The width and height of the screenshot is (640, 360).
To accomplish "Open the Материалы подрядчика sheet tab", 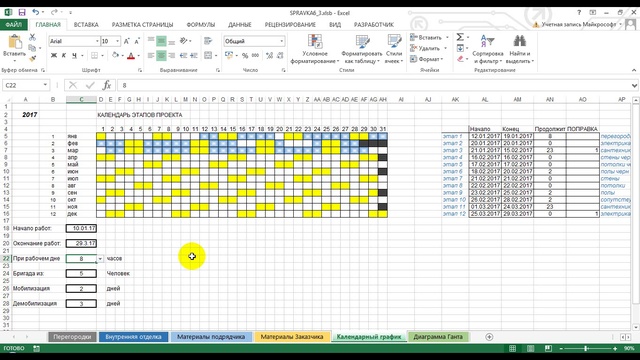I will [x=211, y=337].
